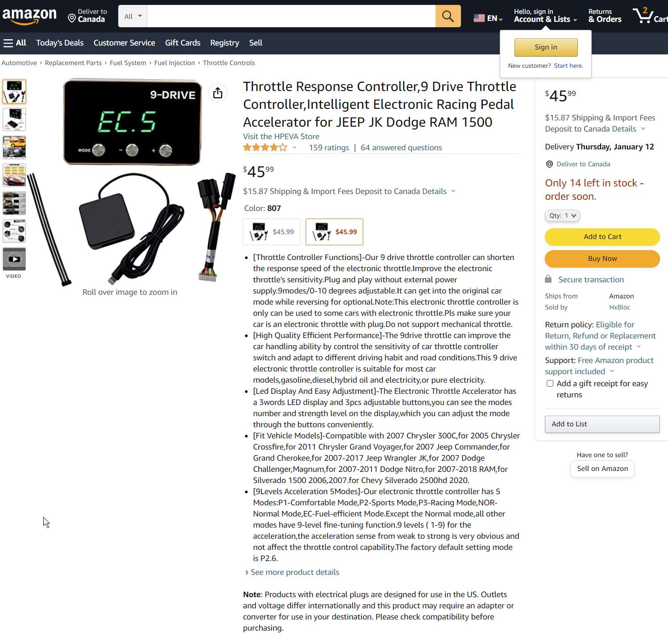Click the Add to Cart button
Screen dimensions: 668x644
602,237
